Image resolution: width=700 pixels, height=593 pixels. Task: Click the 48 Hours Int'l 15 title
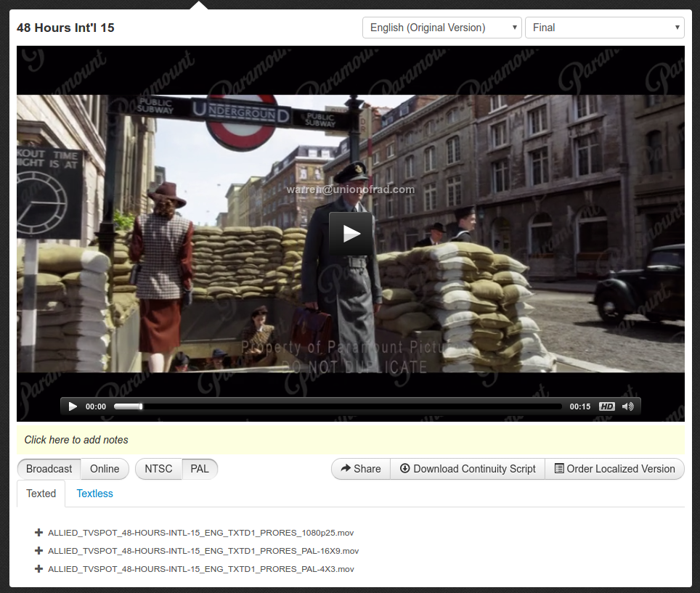point(65,28)
